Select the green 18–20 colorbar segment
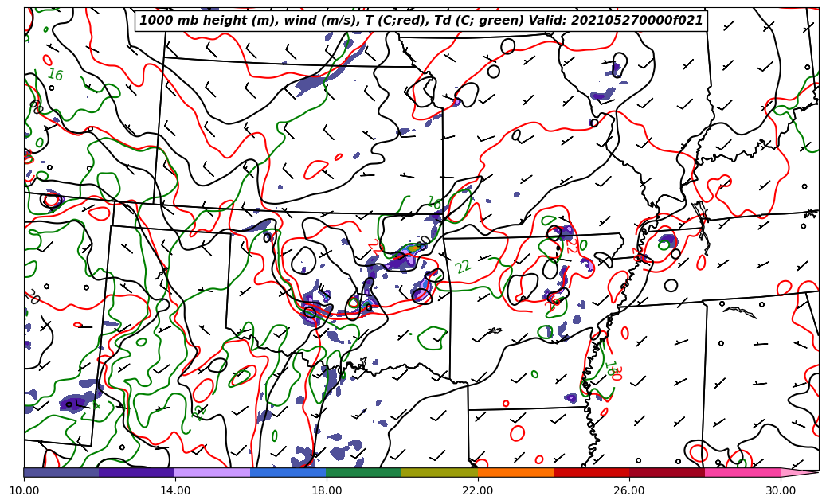Image resolution: width=826 pixels, height=504 pixels. (x=364, y=472)
